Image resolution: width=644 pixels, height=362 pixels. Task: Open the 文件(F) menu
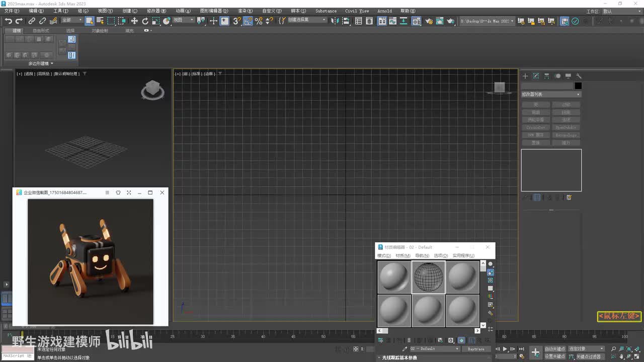pos(12,11)
